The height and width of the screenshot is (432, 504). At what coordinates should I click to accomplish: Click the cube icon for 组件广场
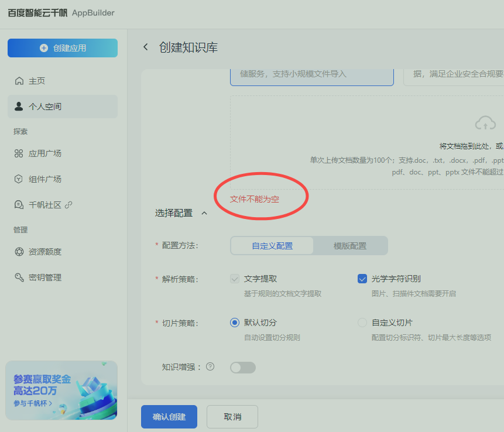coord(19,179)
